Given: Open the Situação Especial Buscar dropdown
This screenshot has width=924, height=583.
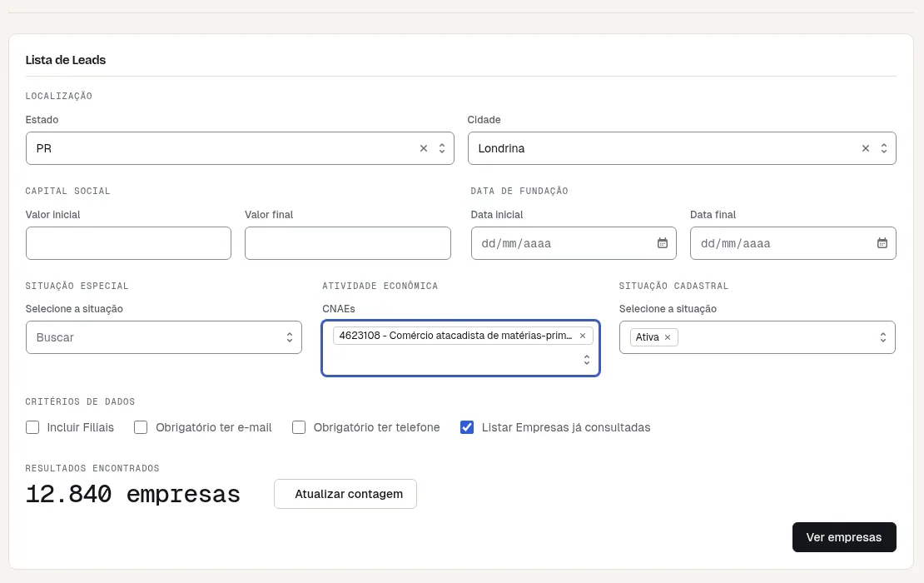Looking at the screenshot, I should pos(164,337).
